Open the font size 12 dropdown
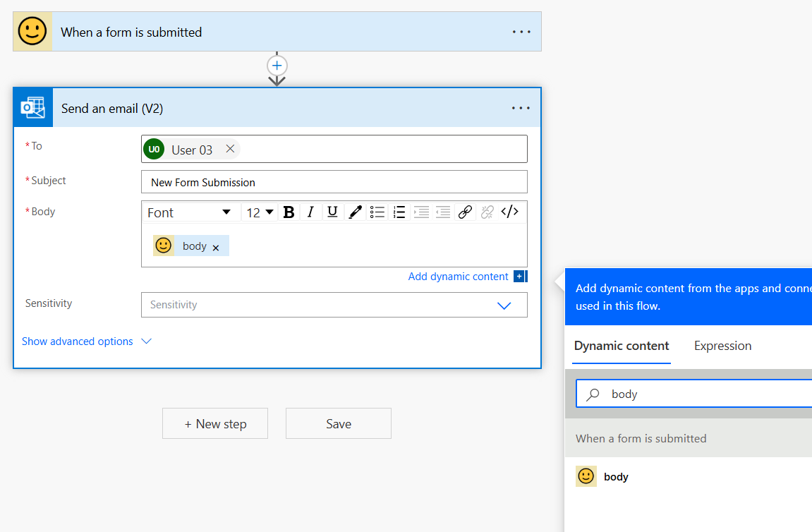This screenshot has width=812, height=532. (260, 212)
